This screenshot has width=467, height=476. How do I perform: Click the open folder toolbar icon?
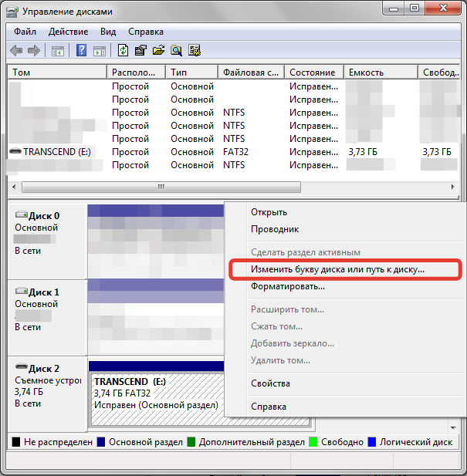[158, 51]
